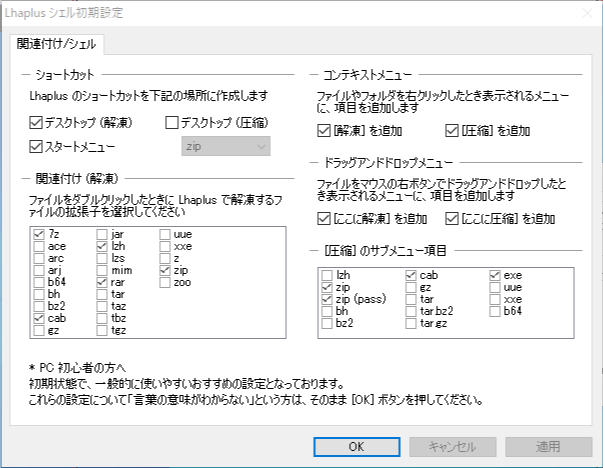The width and height of the screenshot is (603, 468).
Task: Check jar in the association list
Action: tap(102, 234)
